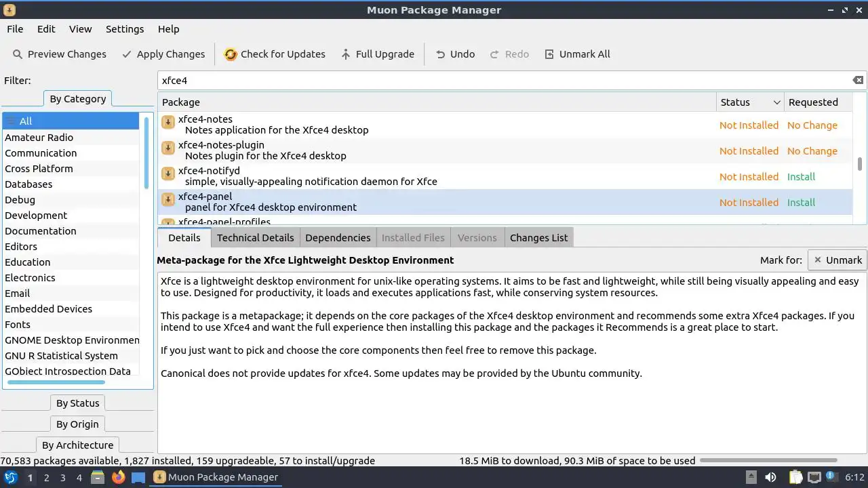Expand the By Status filter section
The height and width of the screenshot is (488, 868).
pyautogui.click(x=77, y=403)
